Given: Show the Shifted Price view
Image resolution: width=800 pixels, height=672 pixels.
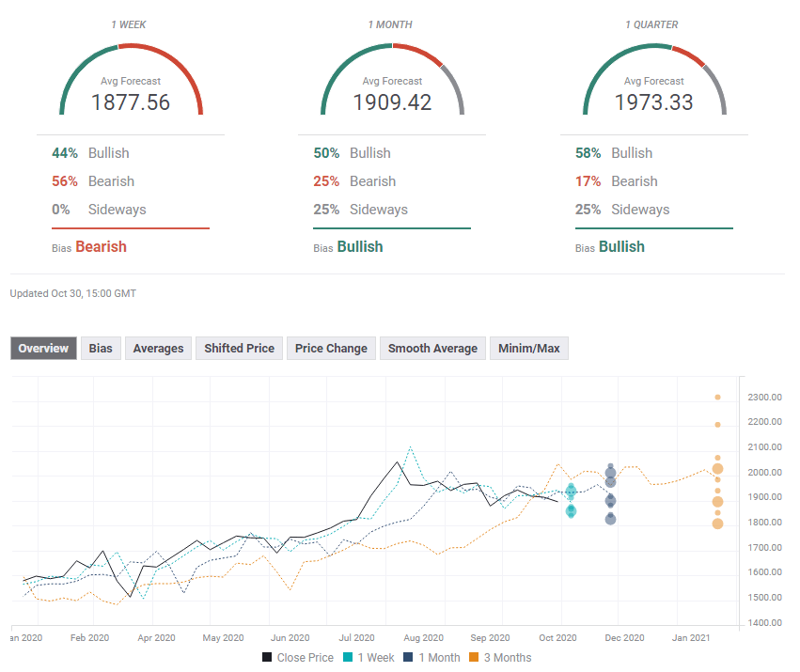Looking at the screenshot, I should point(239,348).
